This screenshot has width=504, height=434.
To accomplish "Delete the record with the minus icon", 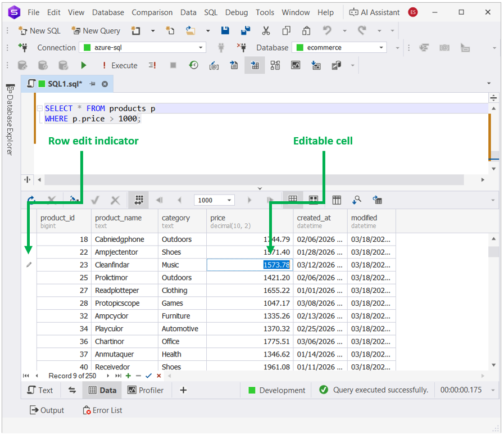I will pos(139,376).
